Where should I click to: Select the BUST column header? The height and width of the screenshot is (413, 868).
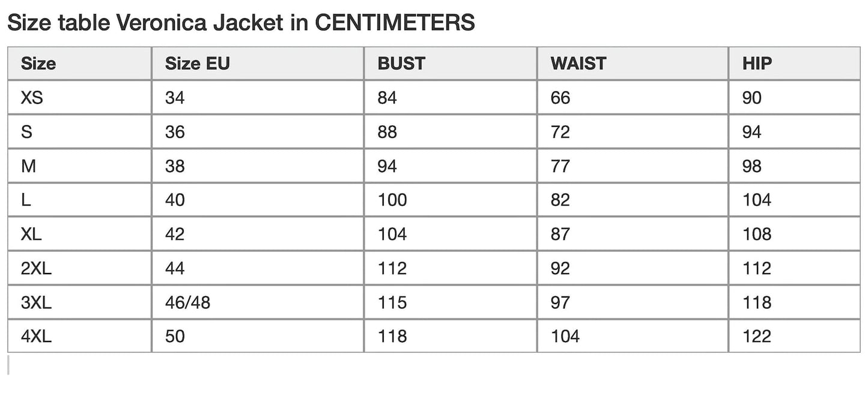pyautogui.click(x=401, y=63)
